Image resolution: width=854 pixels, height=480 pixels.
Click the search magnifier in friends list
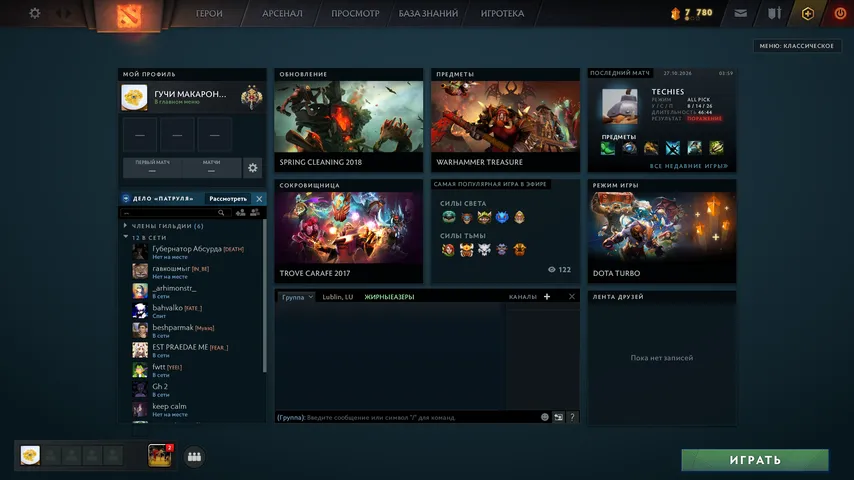(x=221, y=213)
